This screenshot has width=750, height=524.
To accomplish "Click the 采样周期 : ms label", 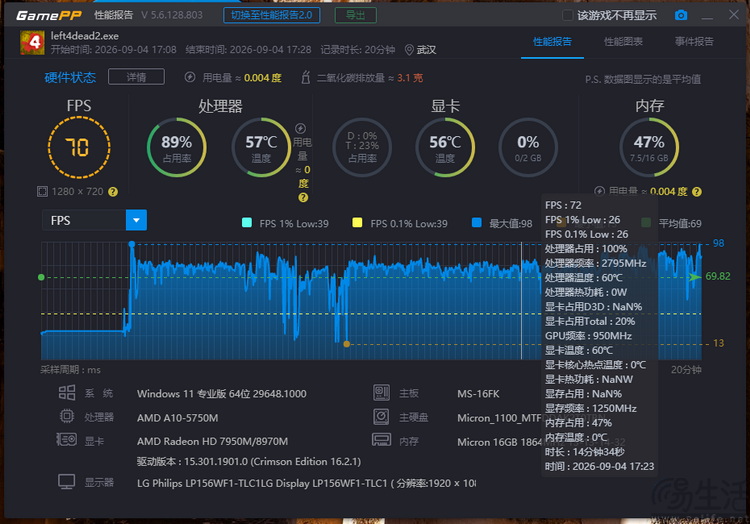I will (x=70, y=370).
